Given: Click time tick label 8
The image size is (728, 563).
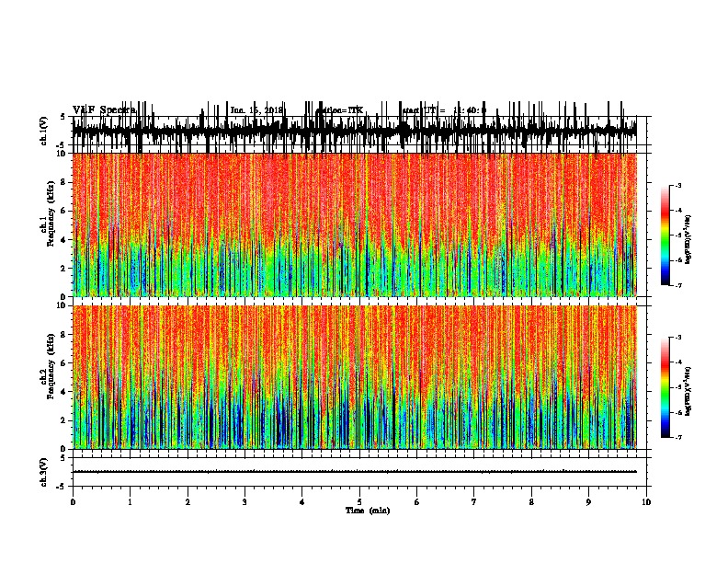Looking at the screenshot, I should click(531, 502).
